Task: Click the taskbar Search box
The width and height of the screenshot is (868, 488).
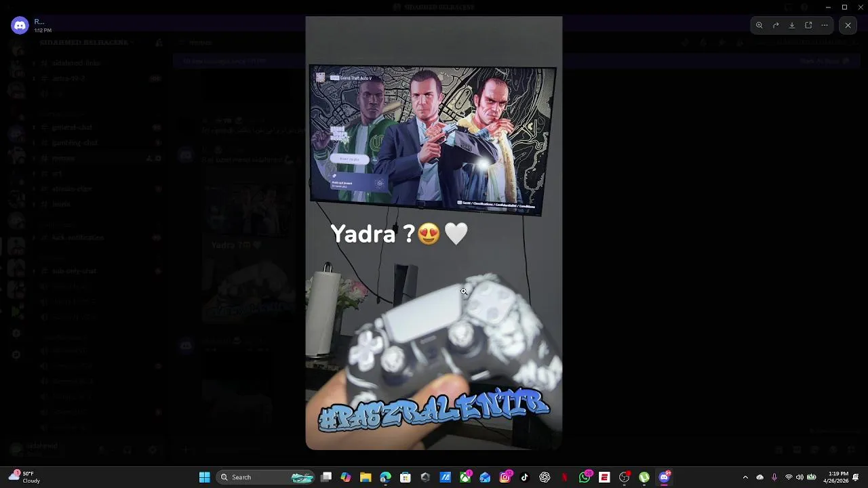Action: 266,477
